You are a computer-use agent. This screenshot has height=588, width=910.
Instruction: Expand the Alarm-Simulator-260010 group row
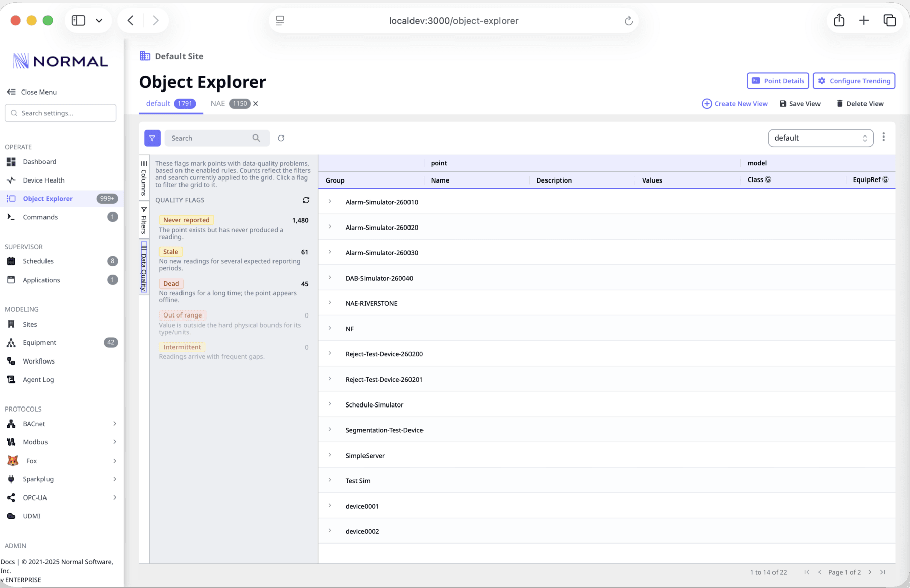(x=330, y=202)
